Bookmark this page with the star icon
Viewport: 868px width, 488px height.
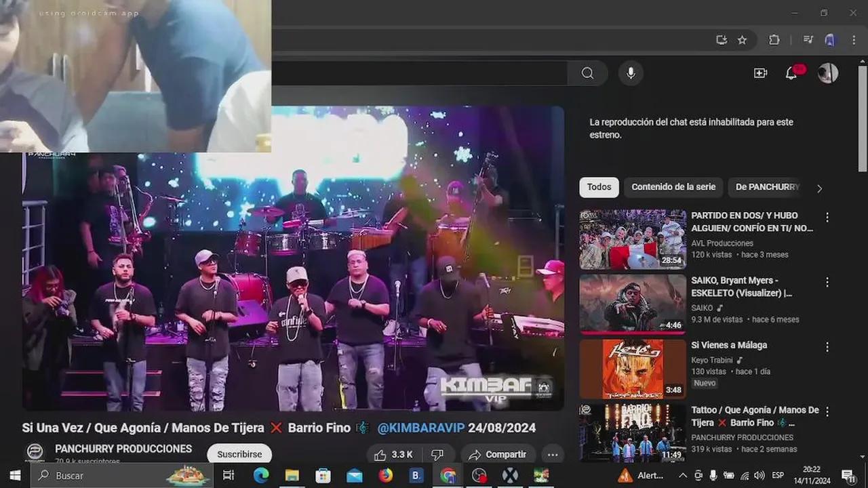(x=742, y=40)
